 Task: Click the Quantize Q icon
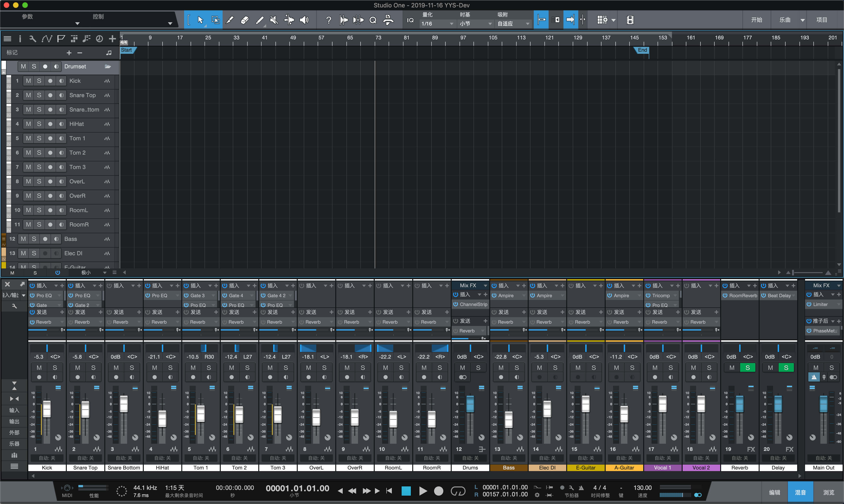click(x=373, y=20)
